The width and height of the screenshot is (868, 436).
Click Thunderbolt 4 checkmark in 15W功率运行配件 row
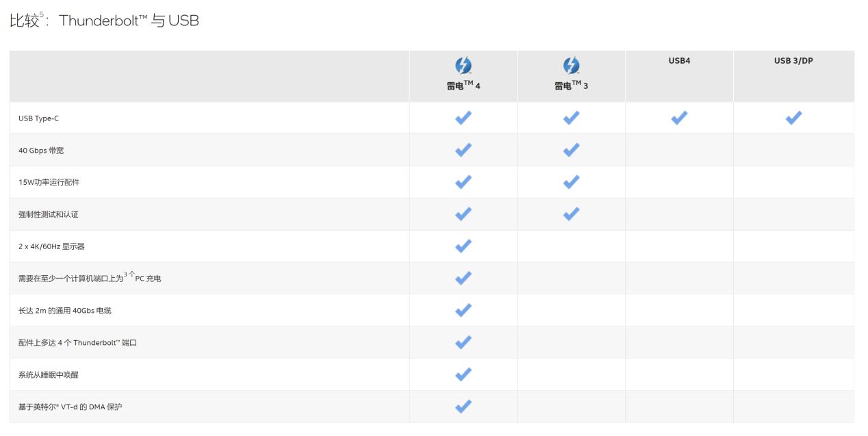tap(463, 182)
